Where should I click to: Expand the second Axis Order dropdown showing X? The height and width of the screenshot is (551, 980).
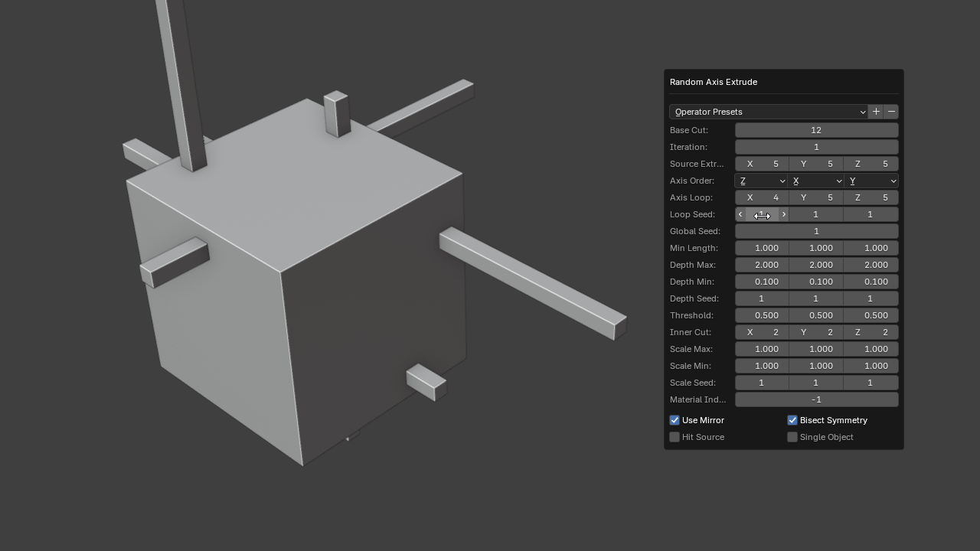[815, 181]
